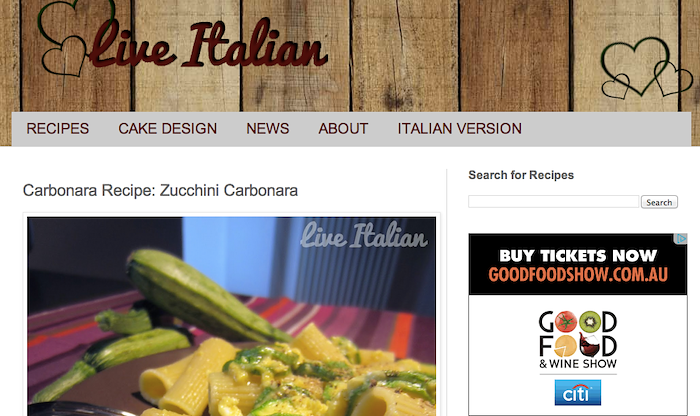Open the RECIPES menu item
Screen dimensions: 700x416
pyautogui.click(x=58, y=129)
